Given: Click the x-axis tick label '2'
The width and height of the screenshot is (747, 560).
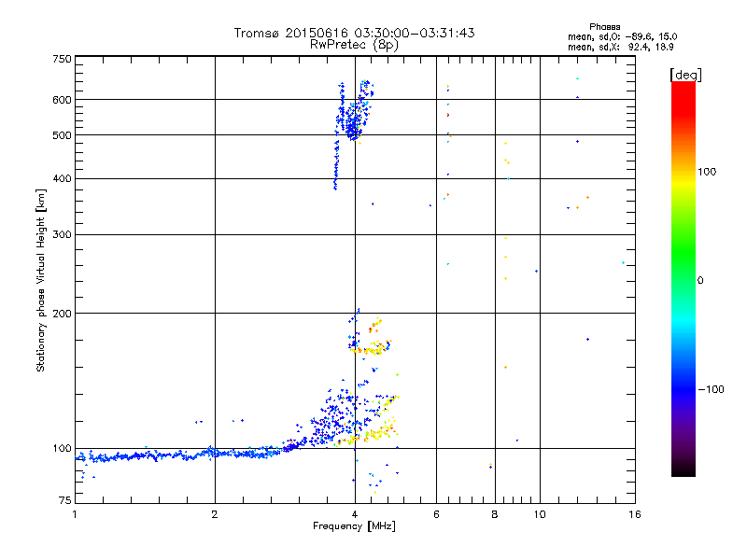Looking at the screenshot, I should point(215,514).
